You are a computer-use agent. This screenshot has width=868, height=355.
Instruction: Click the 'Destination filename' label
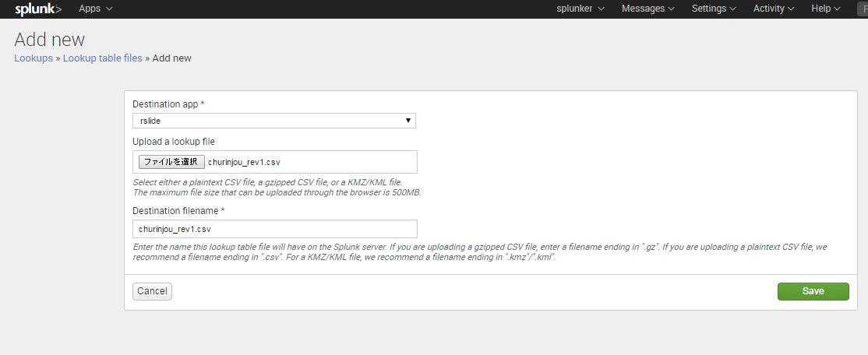[x=178, y=211]
